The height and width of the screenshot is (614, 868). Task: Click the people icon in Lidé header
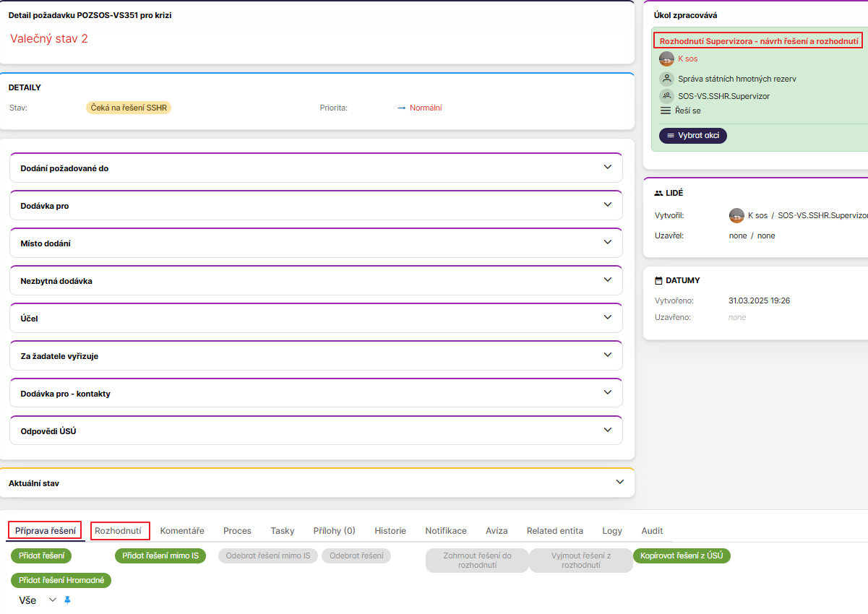click(658, 194)
